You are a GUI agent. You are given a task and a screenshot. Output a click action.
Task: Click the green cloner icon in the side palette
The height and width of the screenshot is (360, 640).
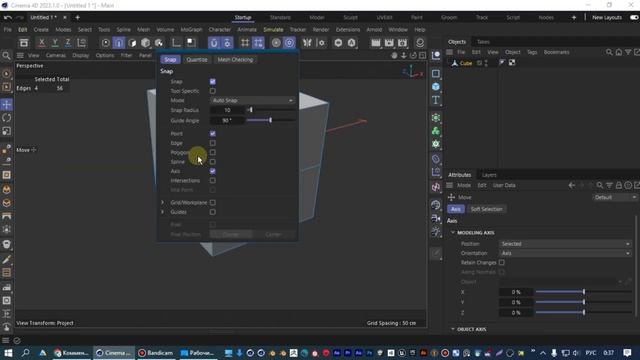[436, 131]
